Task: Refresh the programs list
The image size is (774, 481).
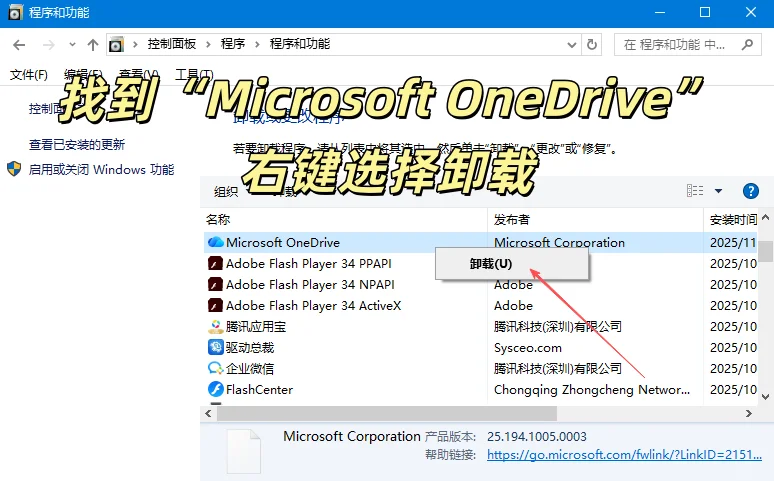Action: tap(591, 45)
